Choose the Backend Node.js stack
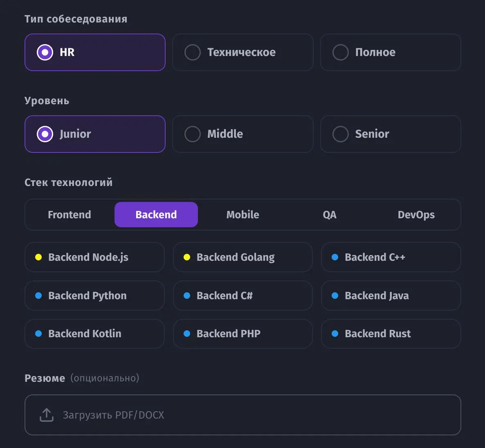This screenshot has height=448, width=485. 94,257
